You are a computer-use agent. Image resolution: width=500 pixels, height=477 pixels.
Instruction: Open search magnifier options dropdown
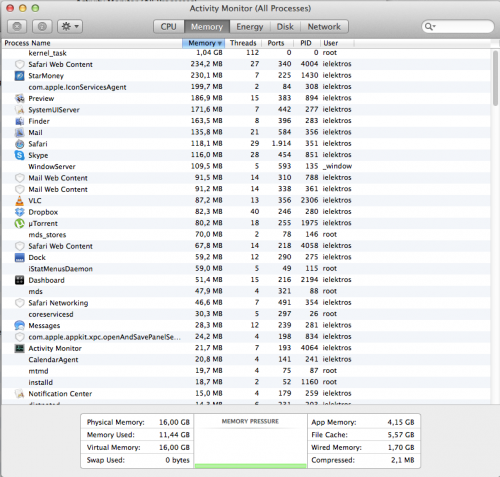tap(430, 26)
